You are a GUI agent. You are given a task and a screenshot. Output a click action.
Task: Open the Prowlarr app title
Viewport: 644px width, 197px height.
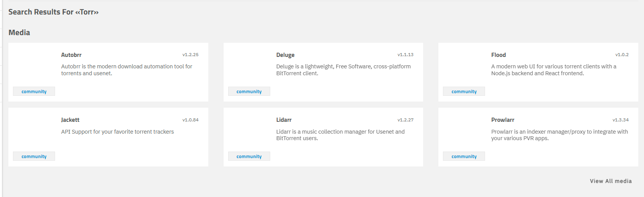pyautogui.click(x=503, y=120)
